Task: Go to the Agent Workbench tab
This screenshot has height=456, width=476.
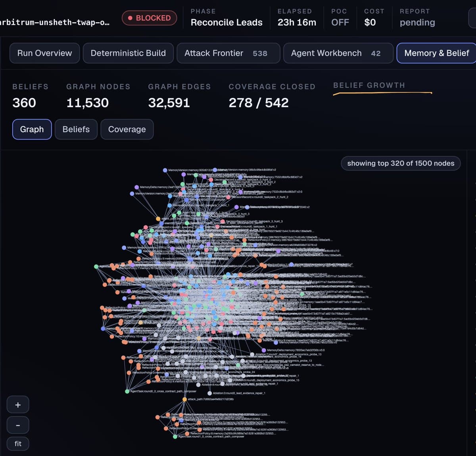Action: click(338, 53)
